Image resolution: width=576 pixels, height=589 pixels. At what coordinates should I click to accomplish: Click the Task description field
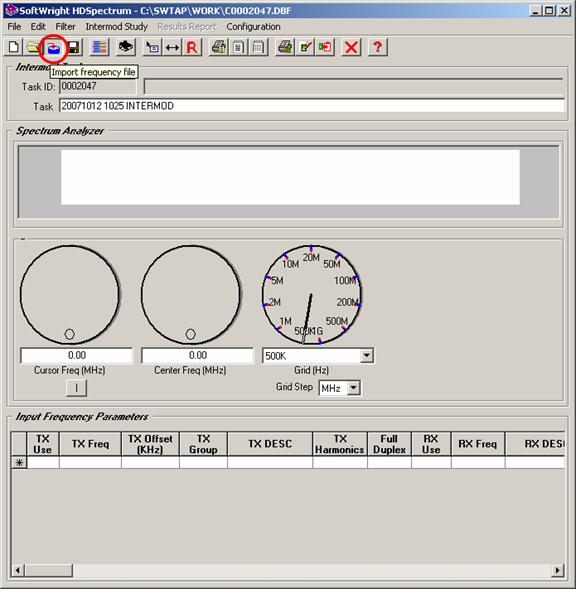[312, 106]
